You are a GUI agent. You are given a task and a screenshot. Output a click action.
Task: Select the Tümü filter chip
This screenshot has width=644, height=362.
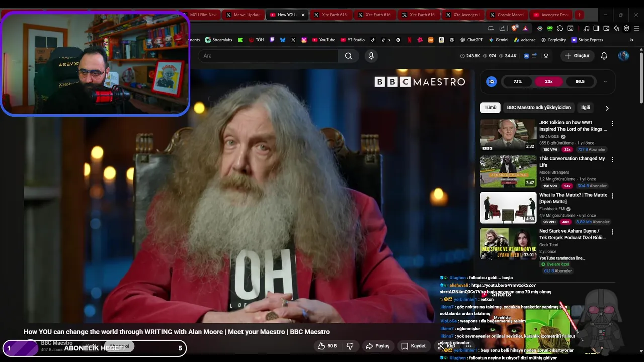[x=490, y=107]
